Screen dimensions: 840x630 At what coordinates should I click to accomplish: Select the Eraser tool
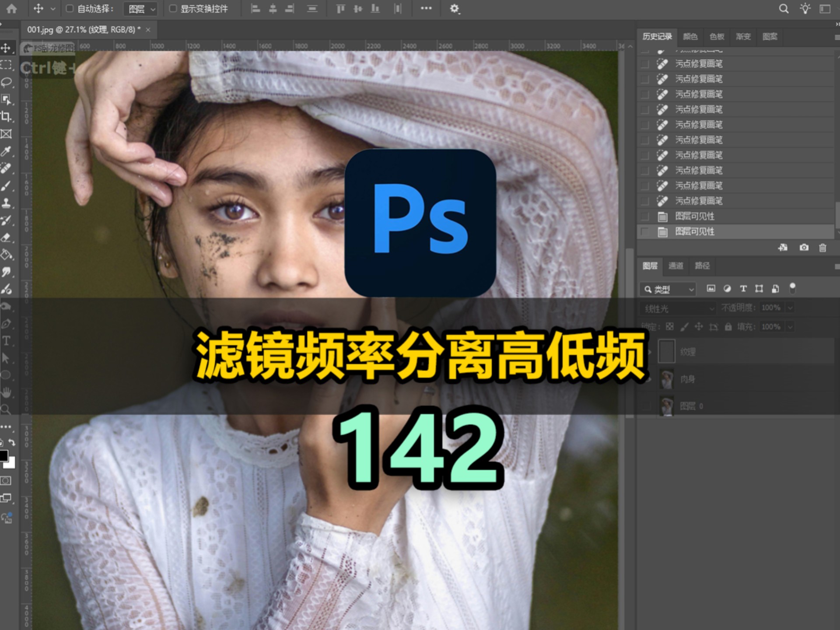[6, 238]
